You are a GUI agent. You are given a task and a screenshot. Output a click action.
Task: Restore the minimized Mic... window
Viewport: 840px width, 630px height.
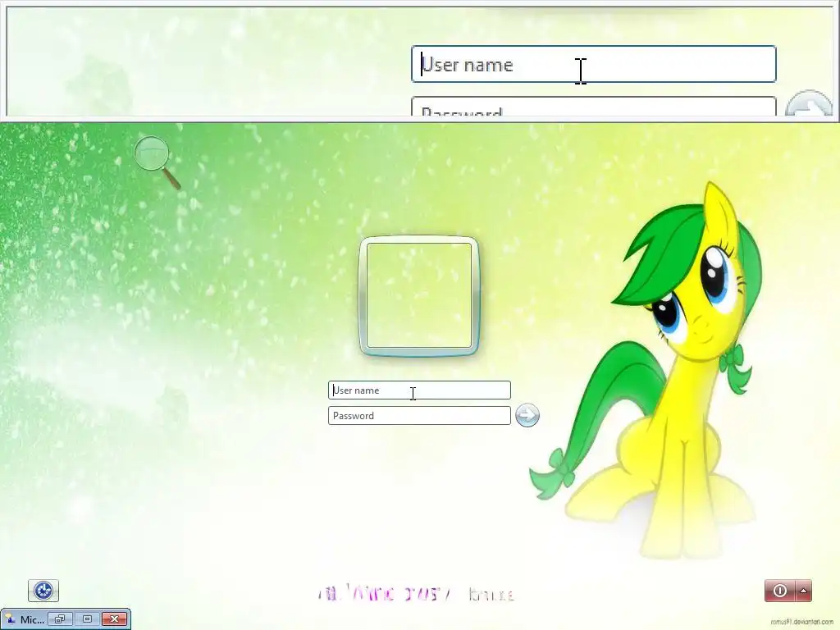60,619
